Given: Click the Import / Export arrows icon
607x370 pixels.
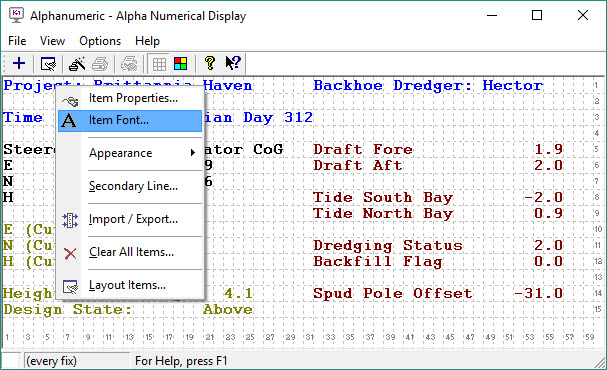Looking at the screenshot, I should click(70, 220).
